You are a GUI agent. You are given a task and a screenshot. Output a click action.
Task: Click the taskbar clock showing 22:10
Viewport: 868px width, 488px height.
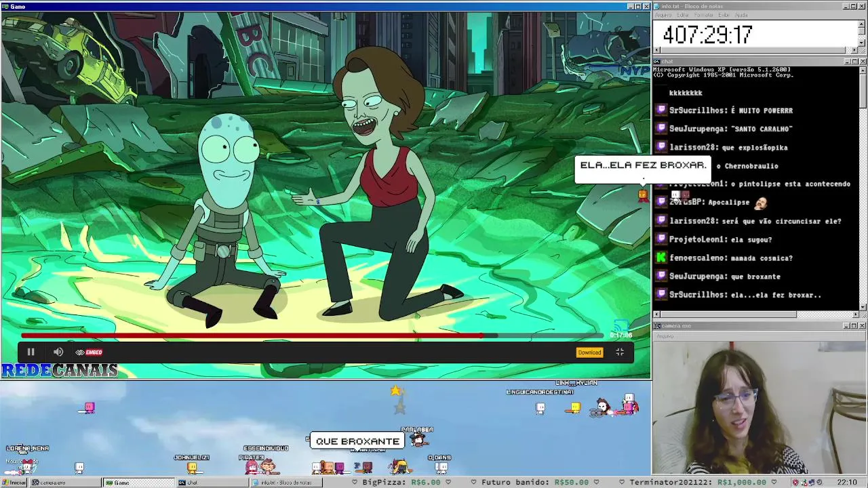click(x=846, y=483)
